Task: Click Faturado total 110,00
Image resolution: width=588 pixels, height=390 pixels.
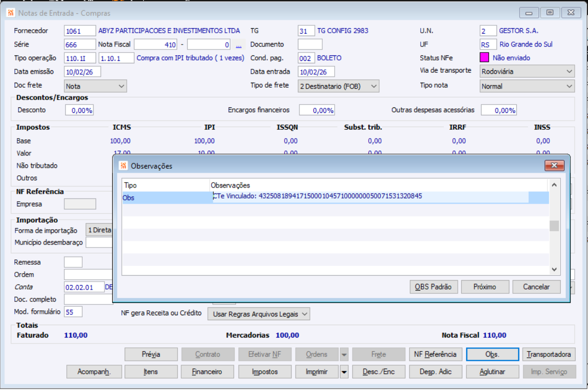Action: 76,335
